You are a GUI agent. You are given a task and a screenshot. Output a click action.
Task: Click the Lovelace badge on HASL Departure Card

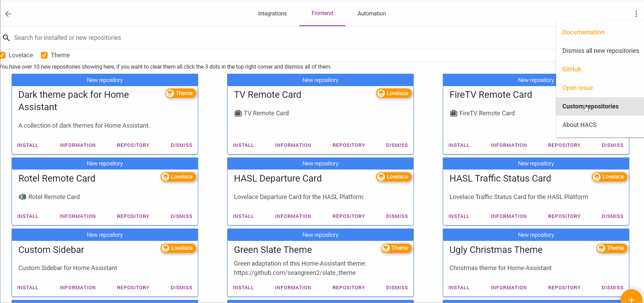(x=393, y=177)
